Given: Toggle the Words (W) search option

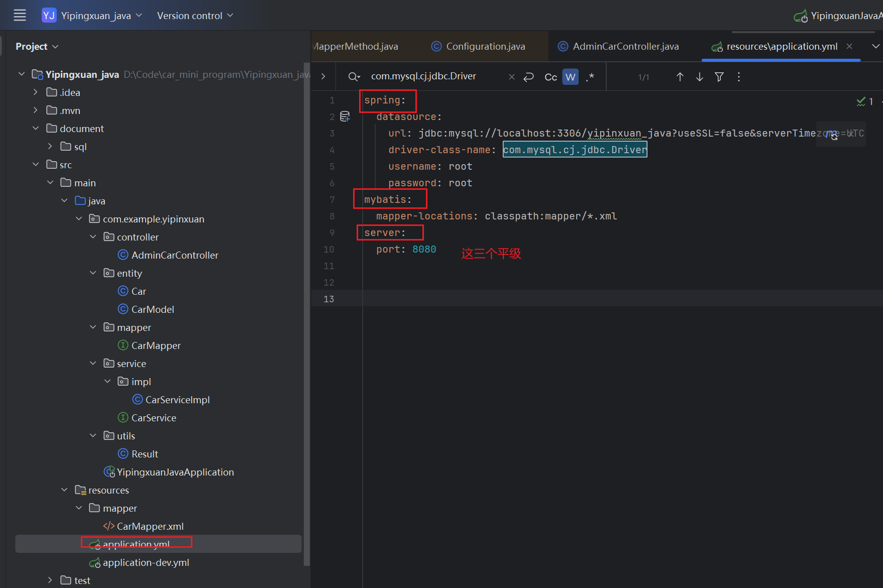Looking at the screenshot, I should tap(570, 77).
